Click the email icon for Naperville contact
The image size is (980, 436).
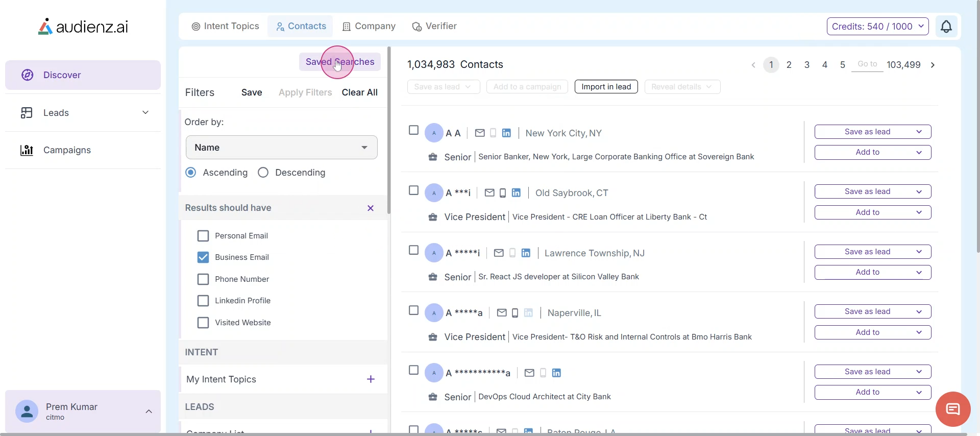[502, 313]
